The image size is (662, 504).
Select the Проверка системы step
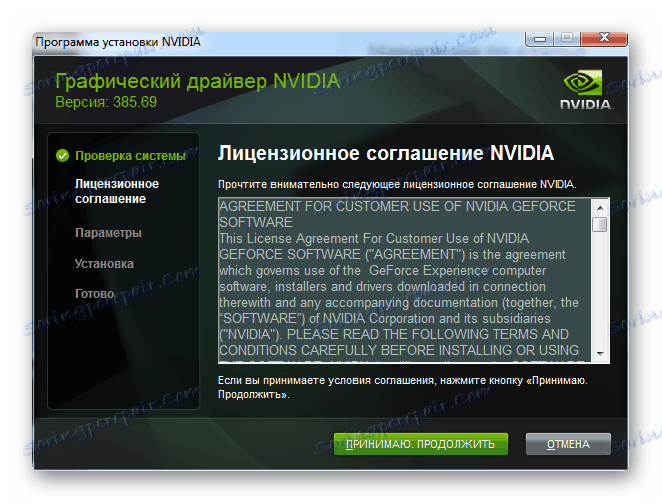130,156
